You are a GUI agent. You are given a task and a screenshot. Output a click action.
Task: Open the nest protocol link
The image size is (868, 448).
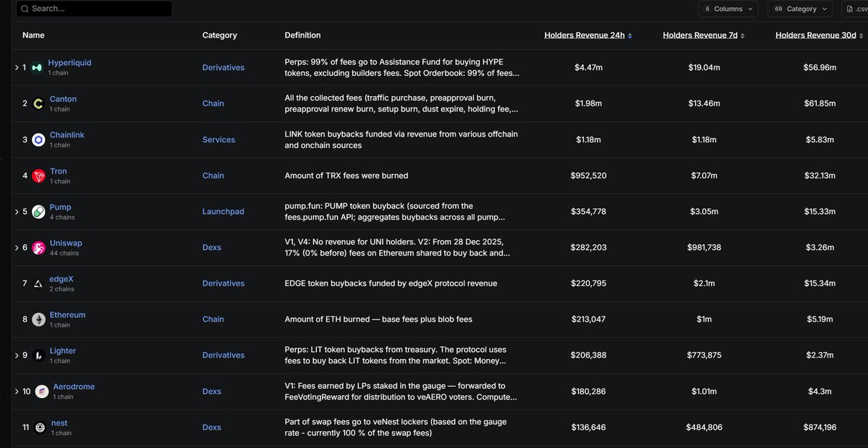[x=59, y=423]
